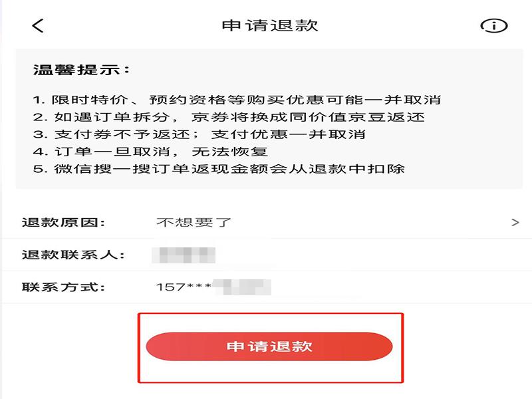Open the 不想要了 refund reason selector

(x=194, y=222)
